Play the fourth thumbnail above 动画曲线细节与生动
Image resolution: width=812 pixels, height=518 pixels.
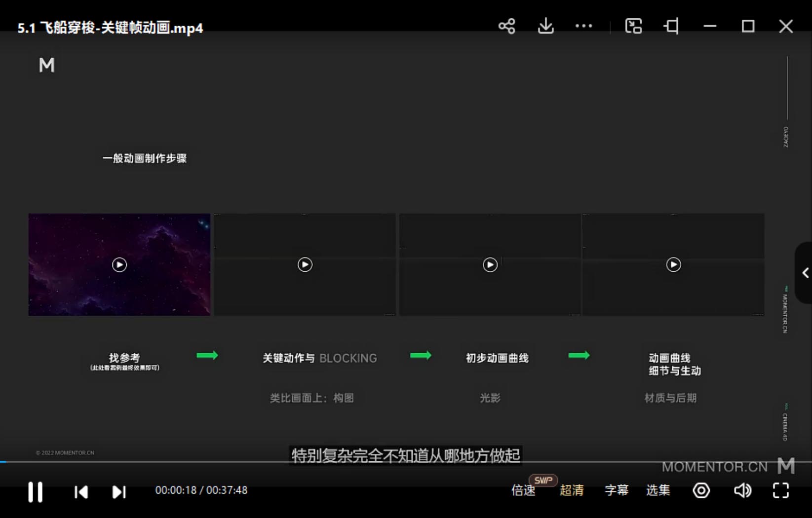[673, 265]
